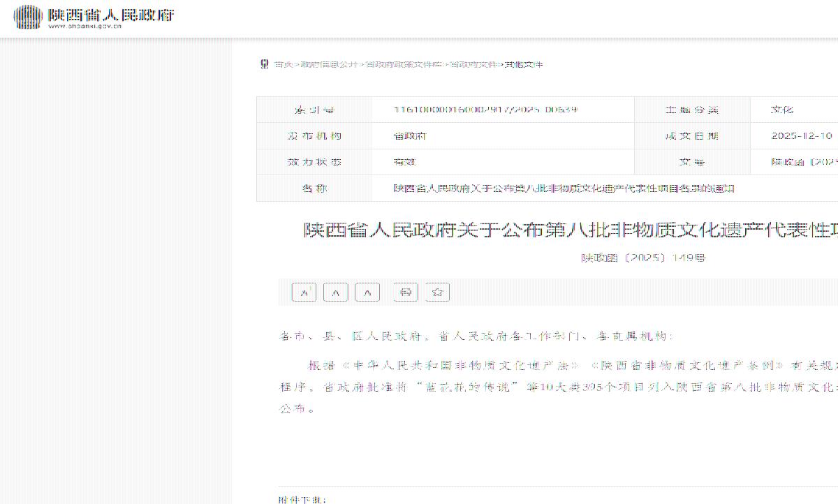Image resolution: width=838 pixels, height=504 pixels.
Task: Reset font size with the middle A button
Action: tap(336, 292)
